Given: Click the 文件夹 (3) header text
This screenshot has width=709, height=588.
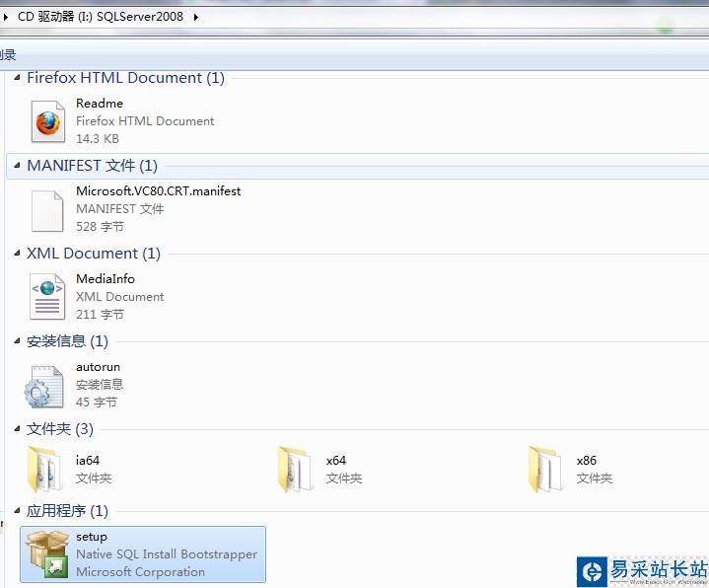Looking at the screenshot, I should [60, 428].
